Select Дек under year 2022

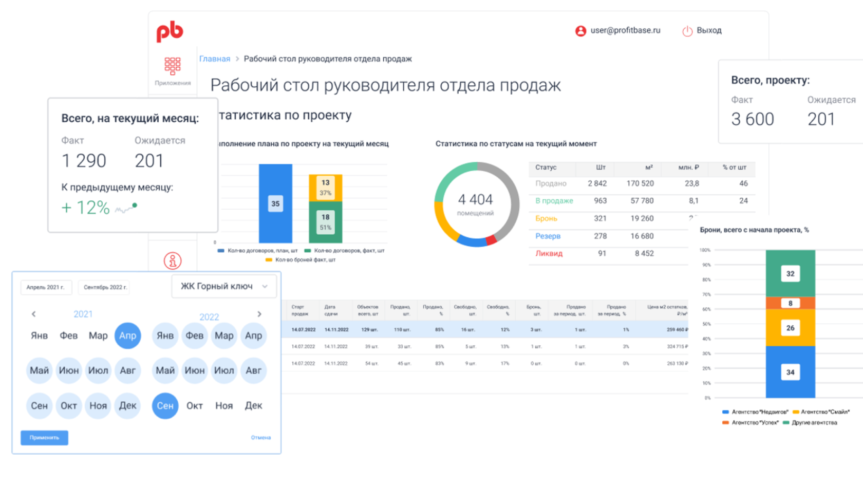[254, 405]
